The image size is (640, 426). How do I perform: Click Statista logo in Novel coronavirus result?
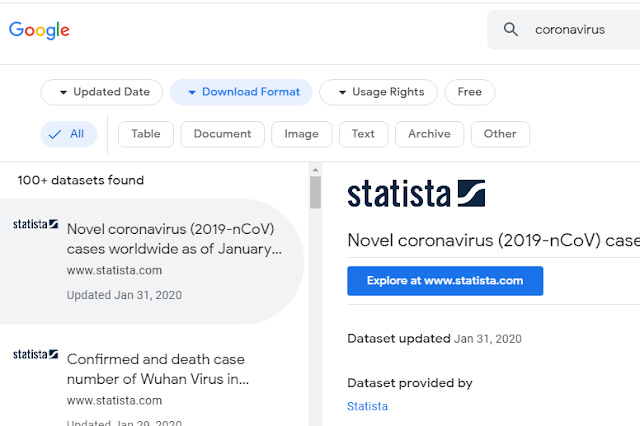36,224
